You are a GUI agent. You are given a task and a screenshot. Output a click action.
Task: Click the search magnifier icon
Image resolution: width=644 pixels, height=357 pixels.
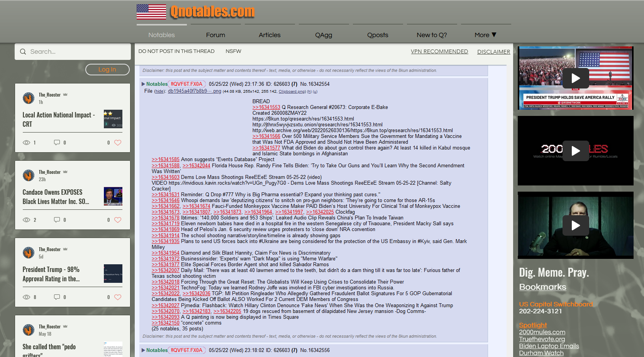tap(23, 52)
